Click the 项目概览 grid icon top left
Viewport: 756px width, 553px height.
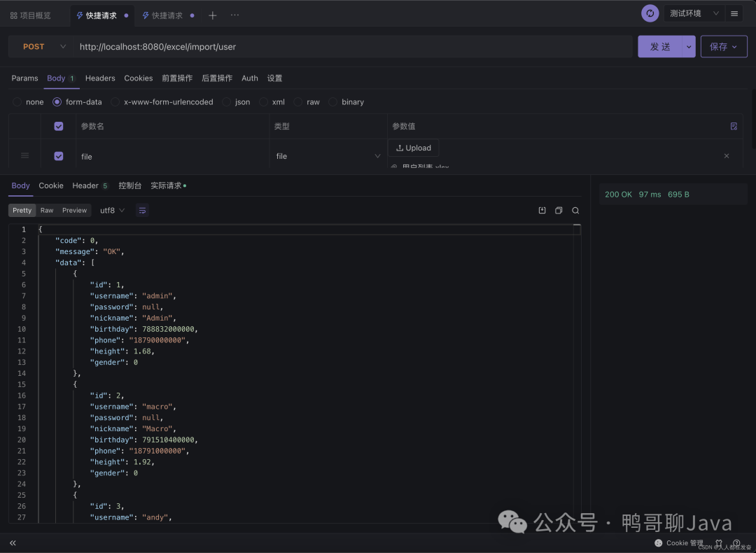12,15
